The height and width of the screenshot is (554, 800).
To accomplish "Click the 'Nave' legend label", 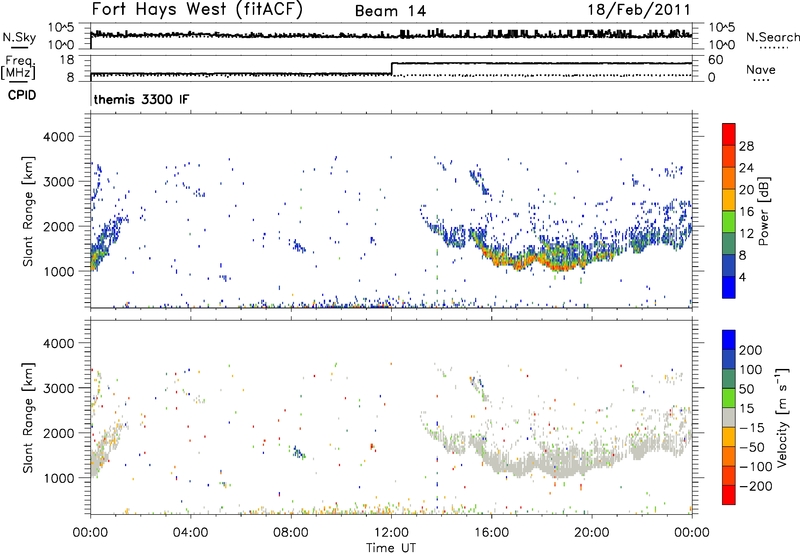I will [x=761, y=69].
